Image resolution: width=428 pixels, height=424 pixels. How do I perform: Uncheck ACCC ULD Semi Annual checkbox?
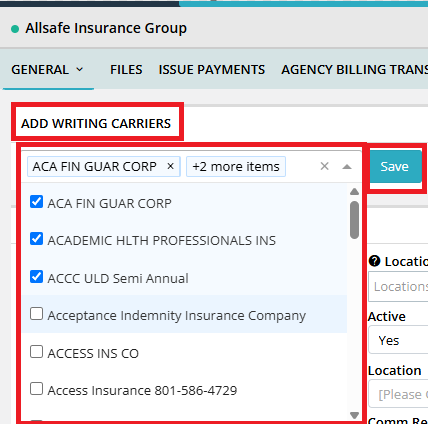[36, 277]
